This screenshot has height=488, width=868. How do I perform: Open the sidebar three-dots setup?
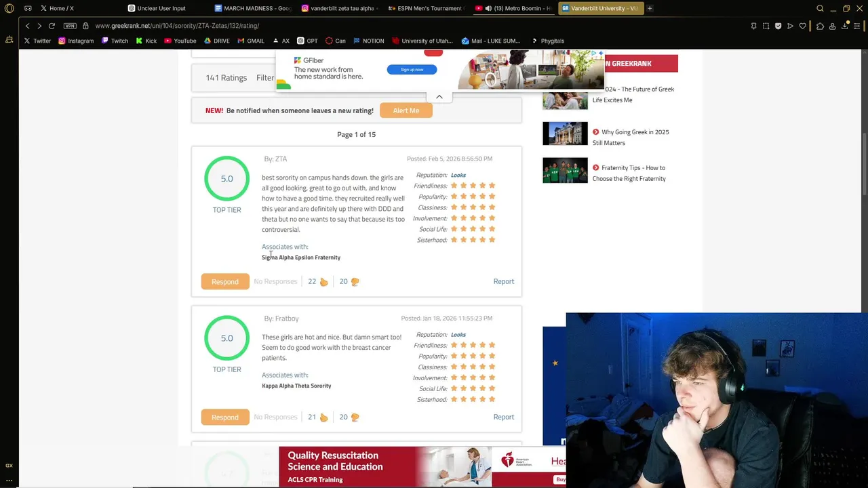click(x=9, y=480)
